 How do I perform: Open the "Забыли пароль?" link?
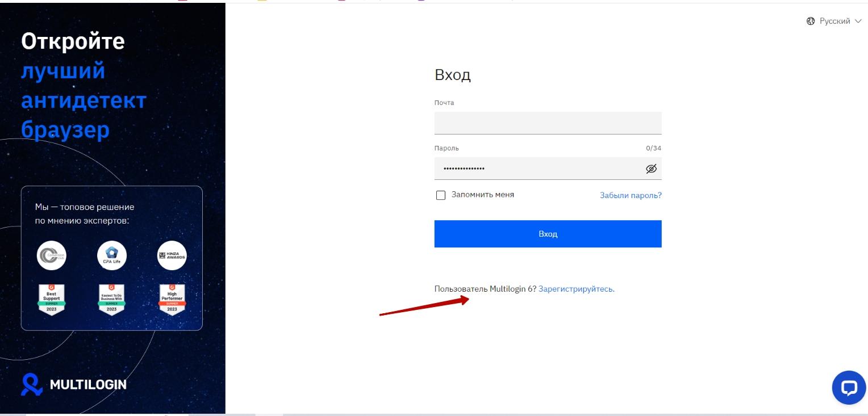(631, 195)
